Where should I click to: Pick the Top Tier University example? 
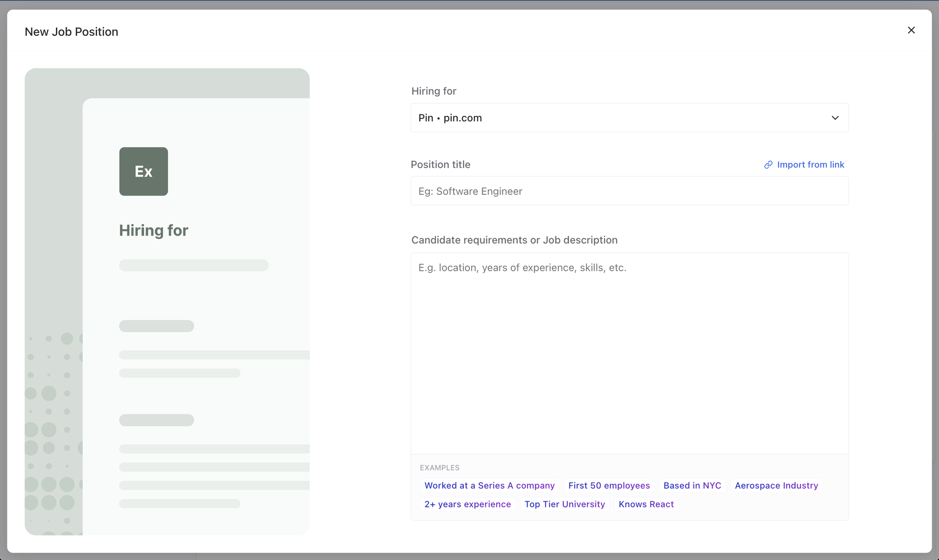(564, 504)
